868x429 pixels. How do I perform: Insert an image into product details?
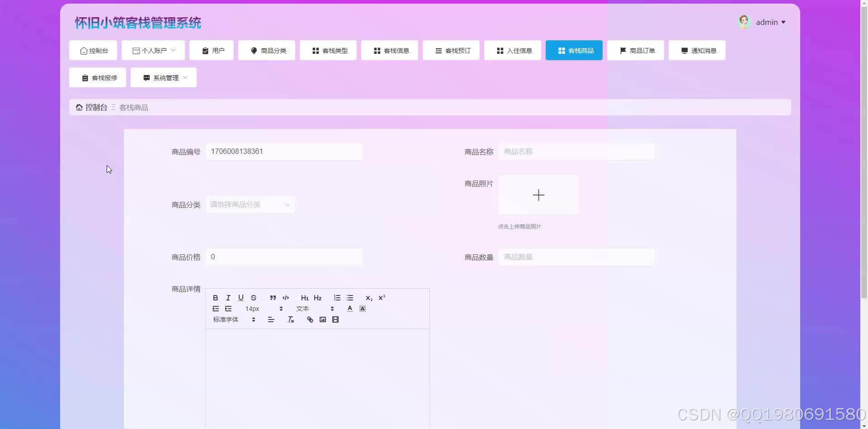tap(322, 319)
